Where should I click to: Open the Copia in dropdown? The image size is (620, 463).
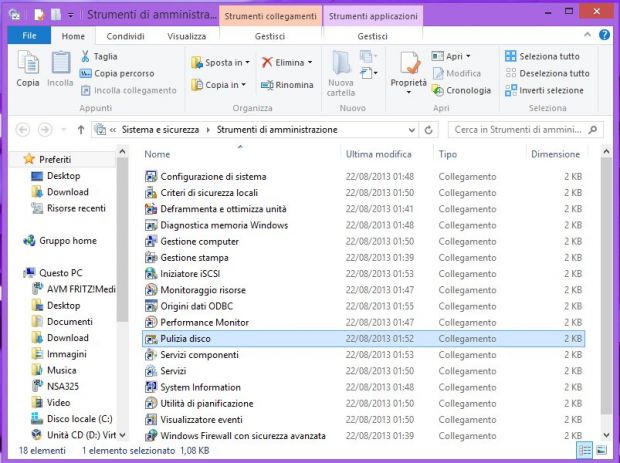click(x=219, y=85)
